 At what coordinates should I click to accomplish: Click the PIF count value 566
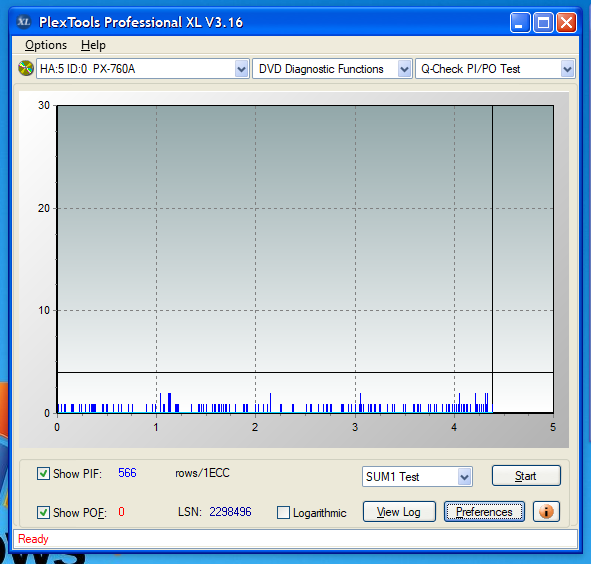click(127, 473)
